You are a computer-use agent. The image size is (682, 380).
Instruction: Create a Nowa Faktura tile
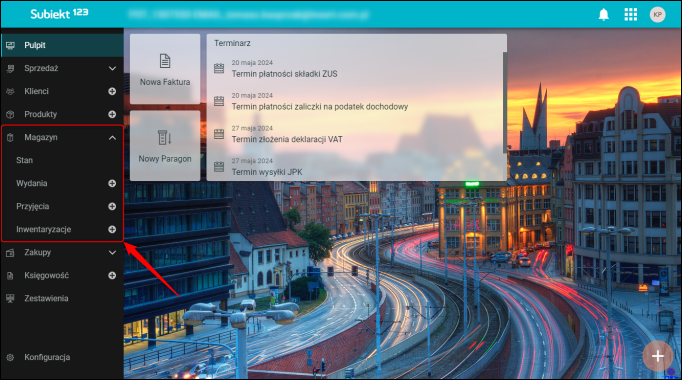tap(165, 69)
